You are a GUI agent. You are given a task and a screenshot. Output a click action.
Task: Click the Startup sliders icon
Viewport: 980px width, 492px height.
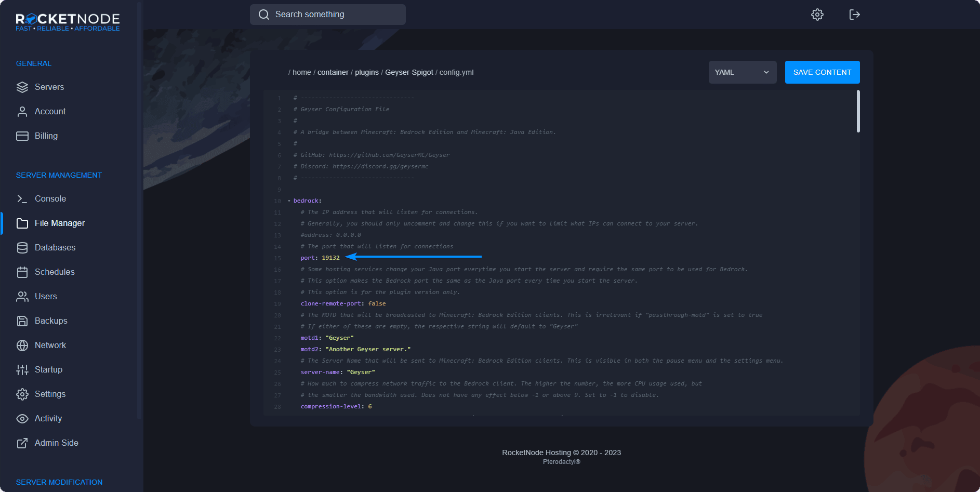tap(22, 370)
